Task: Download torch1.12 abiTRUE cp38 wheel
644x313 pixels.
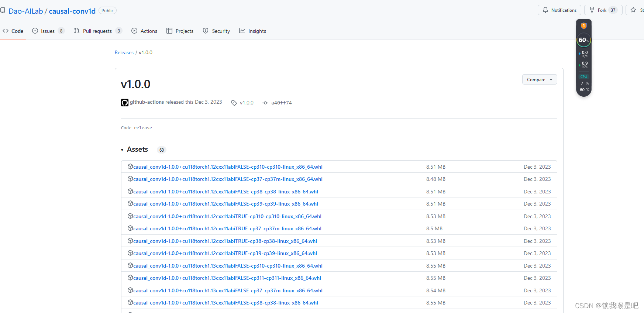Action: [x=225, y=241]
